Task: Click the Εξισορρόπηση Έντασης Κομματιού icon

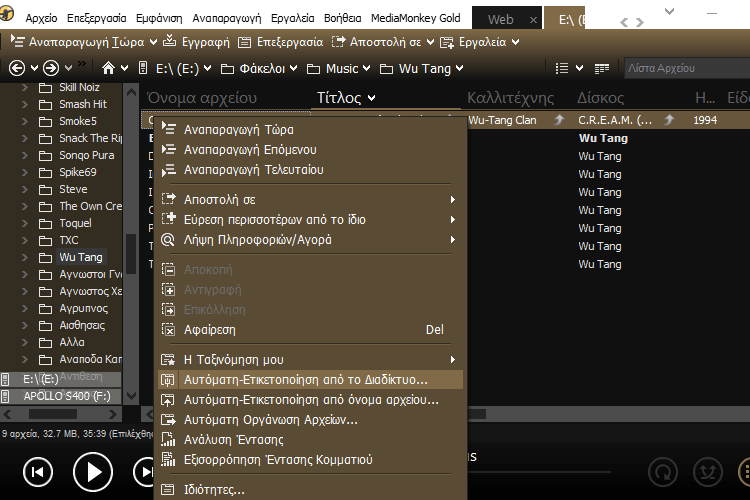Action: click(x=168, y=459)
